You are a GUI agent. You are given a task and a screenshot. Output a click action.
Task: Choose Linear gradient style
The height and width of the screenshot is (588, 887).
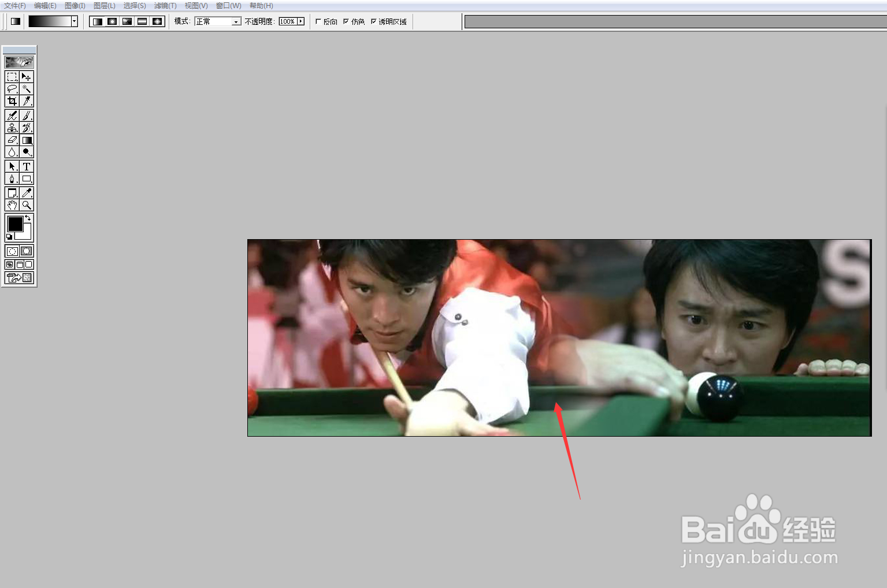(97, 21)
